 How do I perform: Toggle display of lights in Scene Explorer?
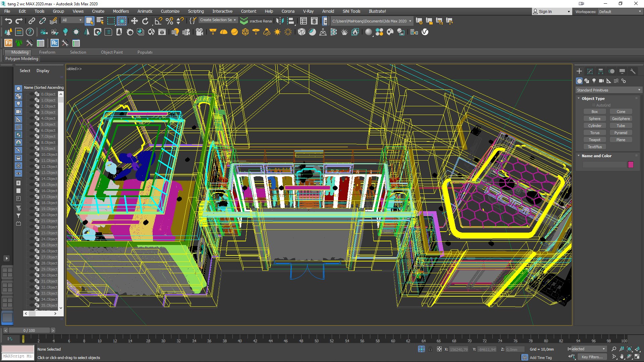18,104
